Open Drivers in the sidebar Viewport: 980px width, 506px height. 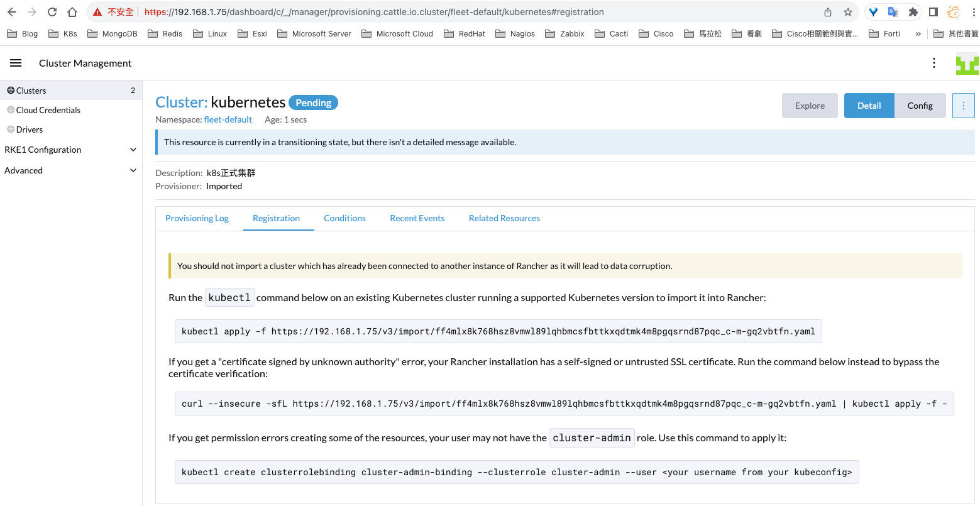70,129
